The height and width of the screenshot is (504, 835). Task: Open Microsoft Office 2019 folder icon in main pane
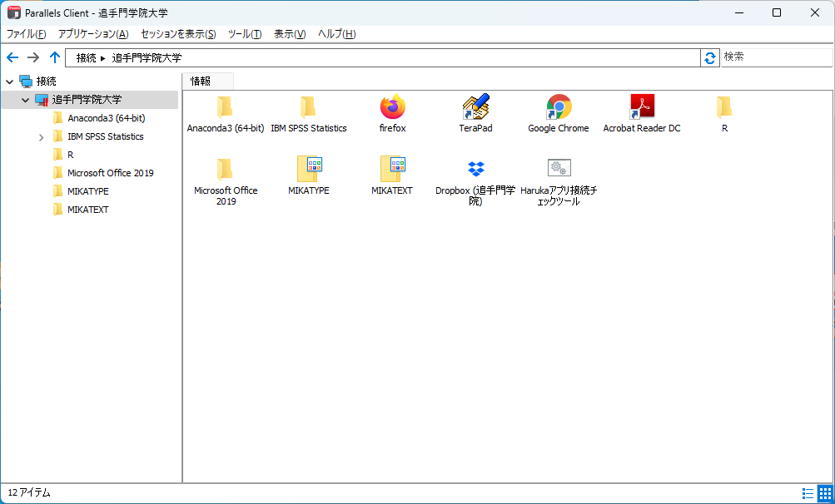[x=226, y=170]
